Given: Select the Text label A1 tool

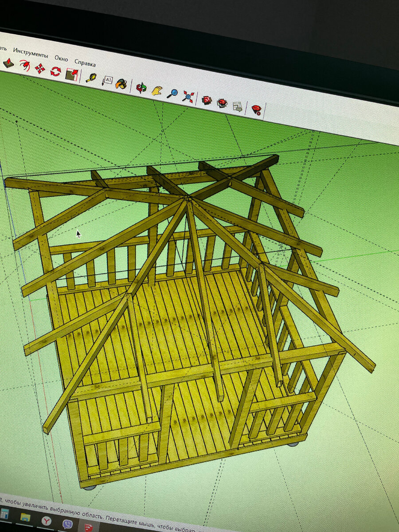Looking at the screenshot, I should click(x=107, y=80).
